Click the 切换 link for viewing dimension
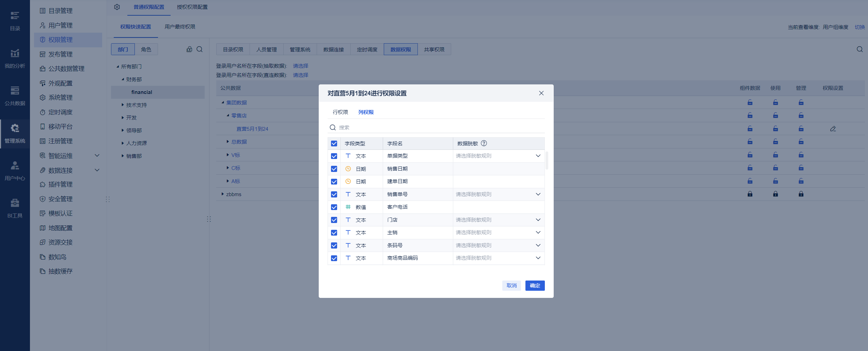The image size is (868, 351). coord(859,27)
